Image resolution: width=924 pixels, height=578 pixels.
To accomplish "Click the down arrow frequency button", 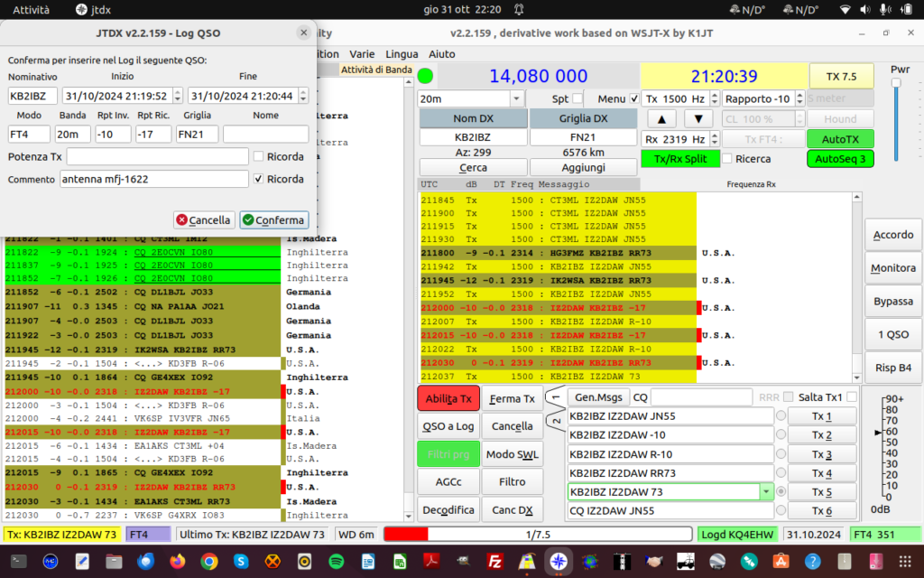I will click(698, 118).
